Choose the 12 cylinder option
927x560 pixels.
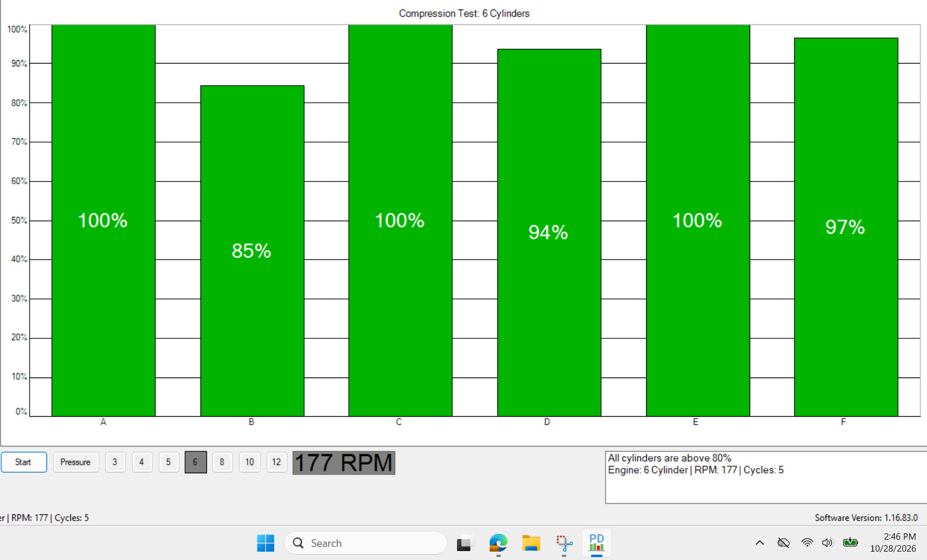(x=277, y=462)
